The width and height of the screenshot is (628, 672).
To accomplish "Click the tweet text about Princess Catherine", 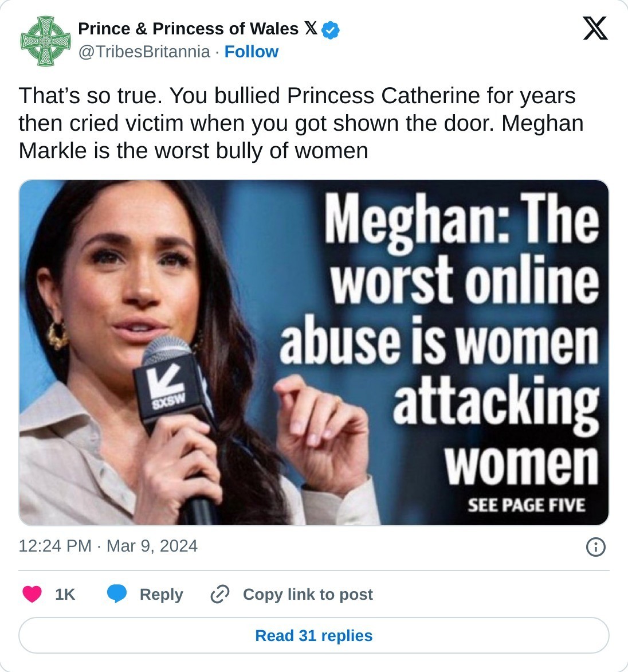I will point(301,123).
